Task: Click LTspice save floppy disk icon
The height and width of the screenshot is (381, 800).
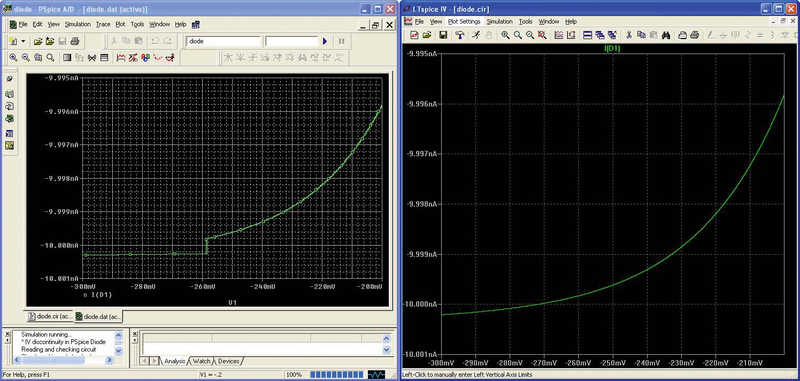Action: tap(443, 35)
